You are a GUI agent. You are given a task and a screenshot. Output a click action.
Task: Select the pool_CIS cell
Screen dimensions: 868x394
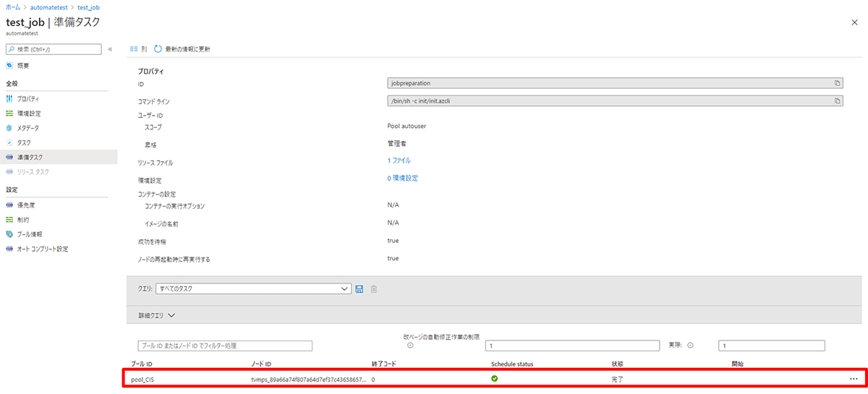pyautogui.click(x=142, y=379)
